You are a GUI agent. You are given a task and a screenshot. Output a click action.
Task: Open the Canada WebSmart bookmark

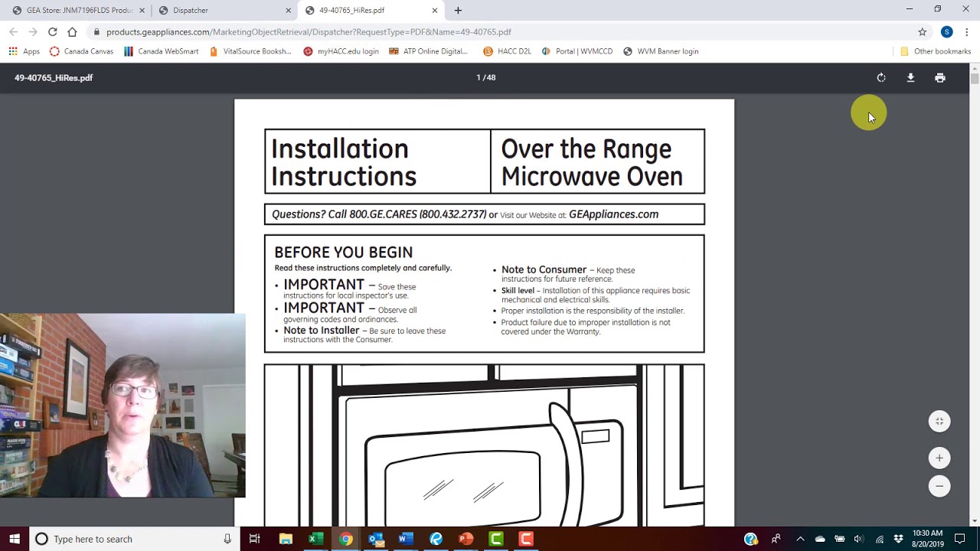tap(161, 51)
